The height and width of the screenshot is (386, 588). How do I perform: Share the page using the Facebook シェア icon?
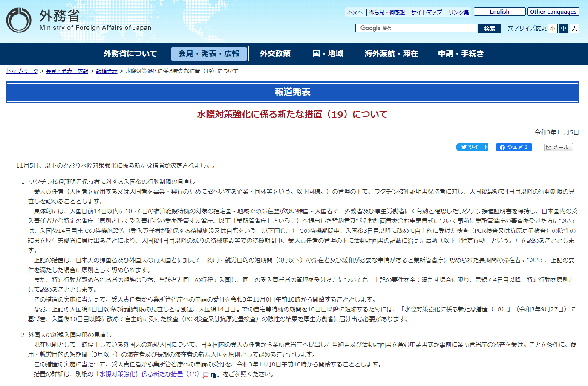513,147
